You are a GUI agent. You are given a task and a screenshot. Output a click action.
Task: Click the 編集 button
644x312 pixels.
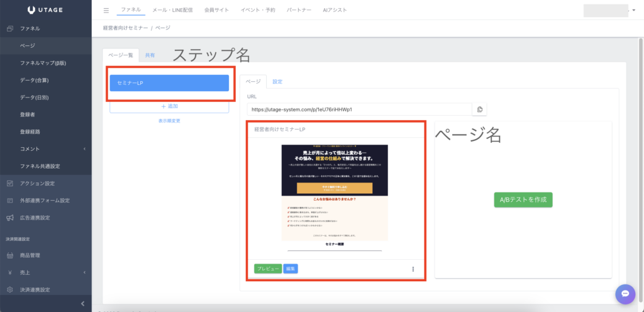[291, 269]
